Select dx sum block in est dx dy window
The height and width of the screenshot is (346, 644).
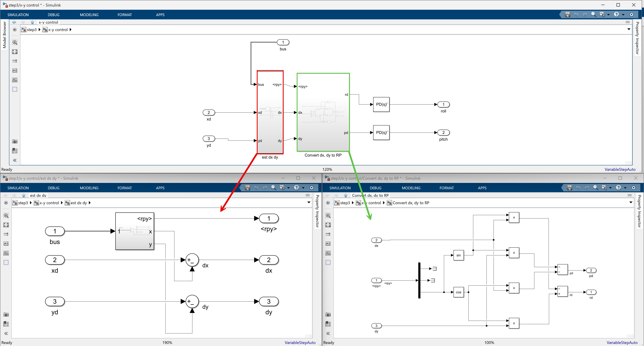click(x=192, y=260)
